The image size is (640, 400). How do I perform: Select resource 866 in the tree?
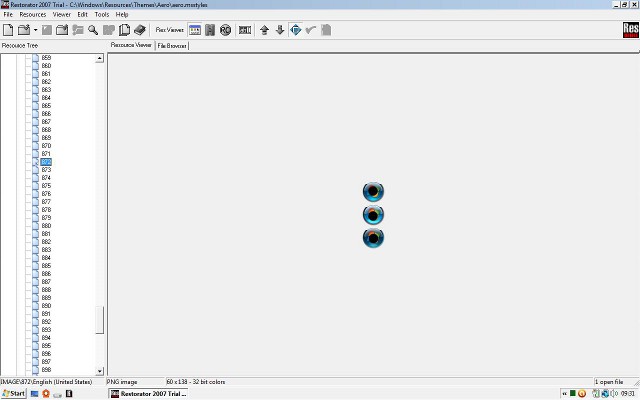point(46,113)
